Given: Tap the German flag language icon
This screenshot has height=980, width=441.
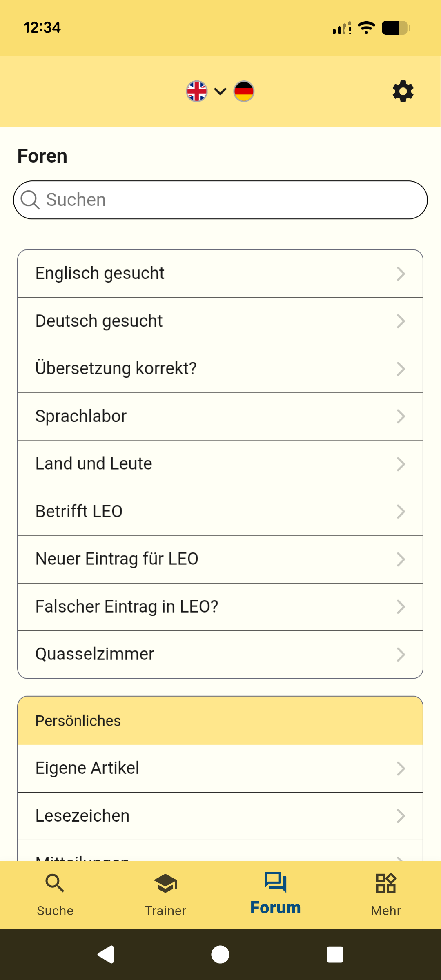Looking at the screenshot, I should point(244,91).
